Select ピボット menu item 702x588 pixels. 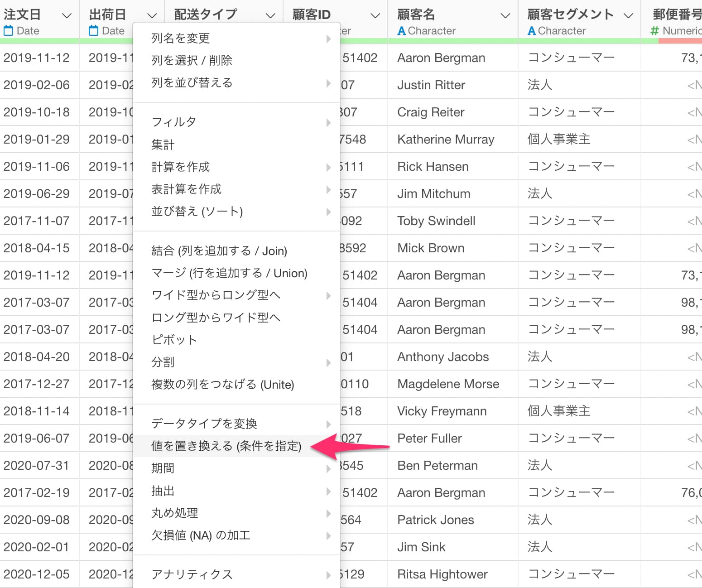point(236,340)
